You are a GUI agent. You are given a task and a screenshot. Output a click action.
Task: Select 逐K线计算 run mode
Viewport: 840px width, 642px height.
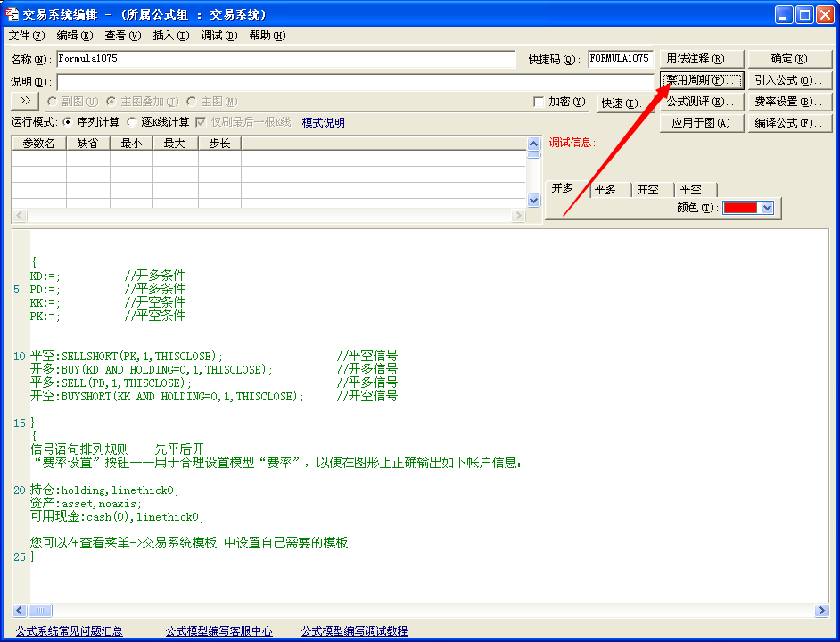coord(158,122)
